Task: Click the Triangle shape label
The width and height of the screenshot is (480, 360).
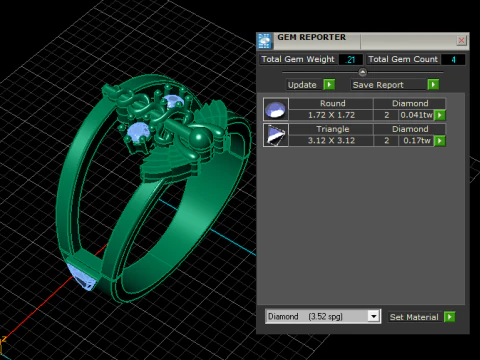Action: (332, 129)
